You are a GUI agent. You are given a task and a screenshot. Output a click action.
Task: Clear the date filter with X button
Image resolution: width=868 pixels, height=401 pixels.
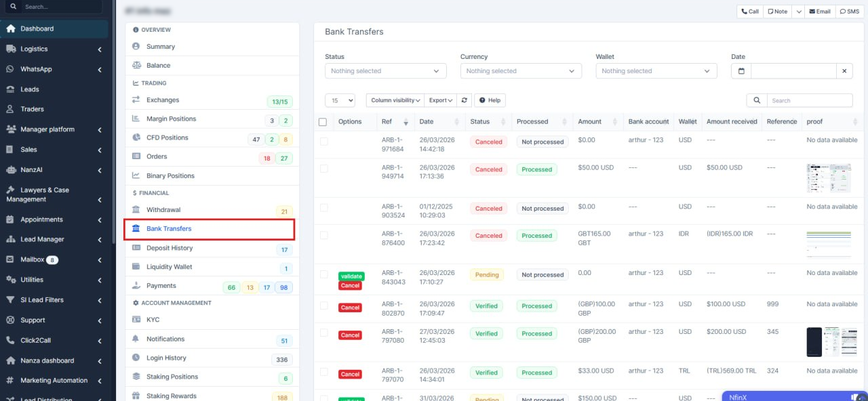[844, 71]
